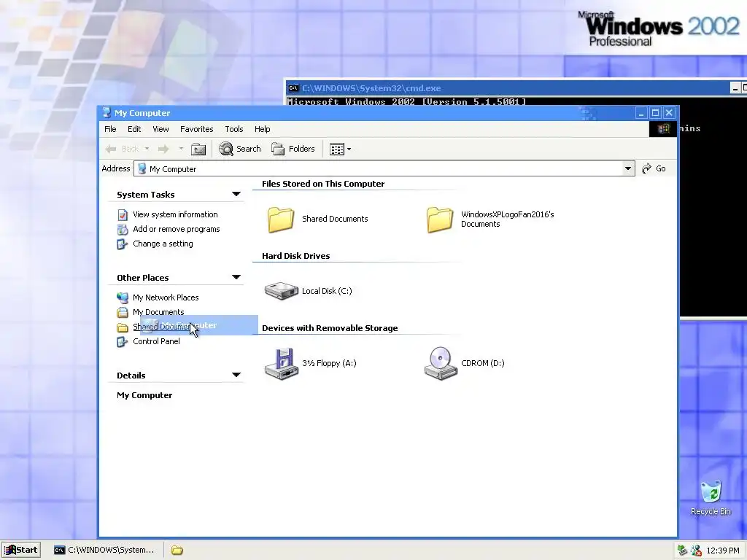Image resolution: width=747 pixels, height=560 pixels.
Task: Open Back history dropdown arrow
Action: 147,149
